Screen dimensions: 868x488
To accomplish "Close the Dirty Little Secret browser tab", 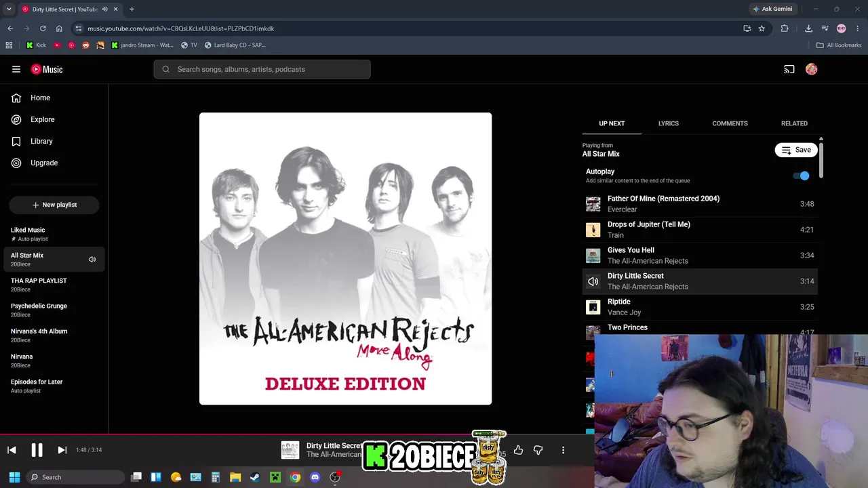I will click(x=115, y=9).
